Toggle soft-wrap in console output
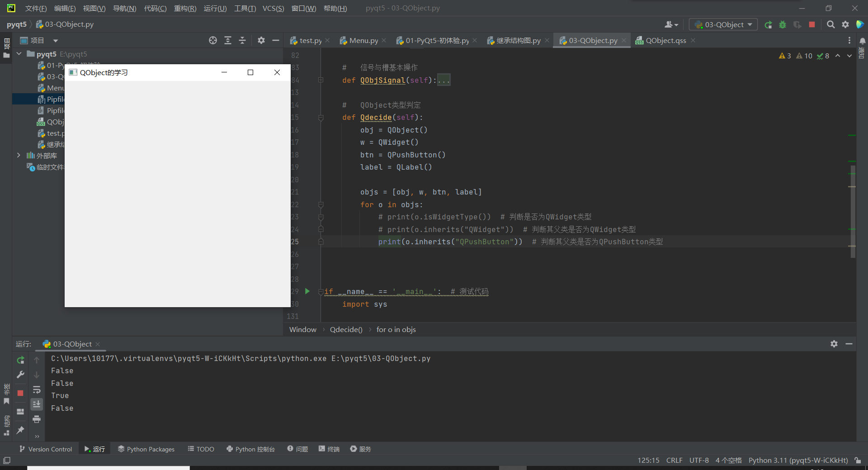868x470 pixels. [37, 389]
